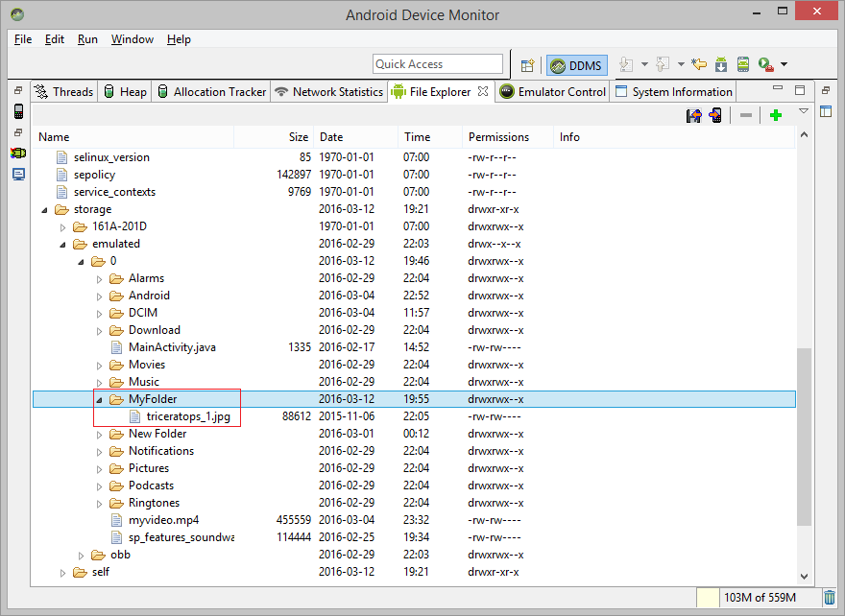Click the panel layout icon in right sidebar
This screenshot has width=845, height=616.
click(x=826, y=111)
